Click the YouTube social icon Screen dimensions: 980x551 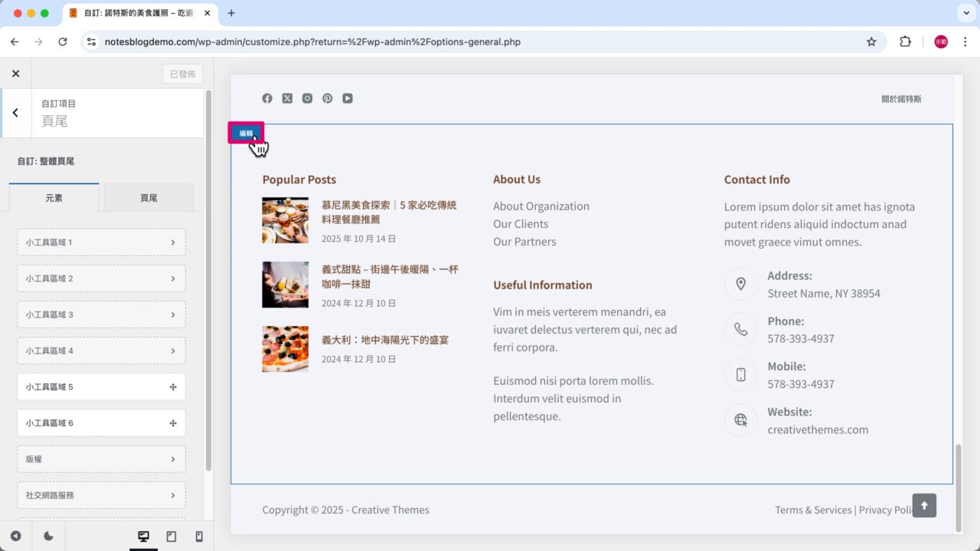tap(348, 98)
